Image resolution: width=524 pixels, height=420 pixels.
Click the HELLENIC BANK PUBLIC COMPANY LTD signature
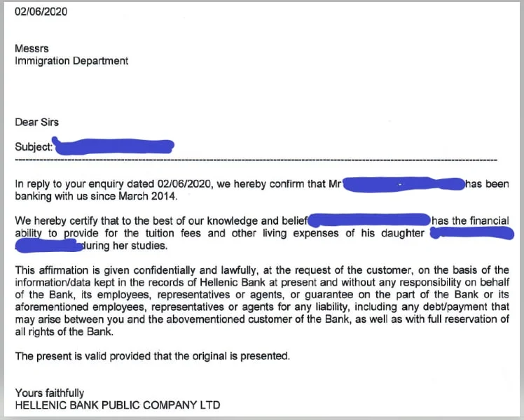[118, 405]
